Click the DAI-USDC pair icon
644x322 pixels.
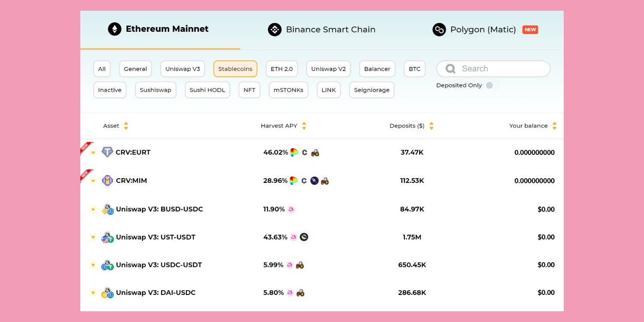(107, 293)
